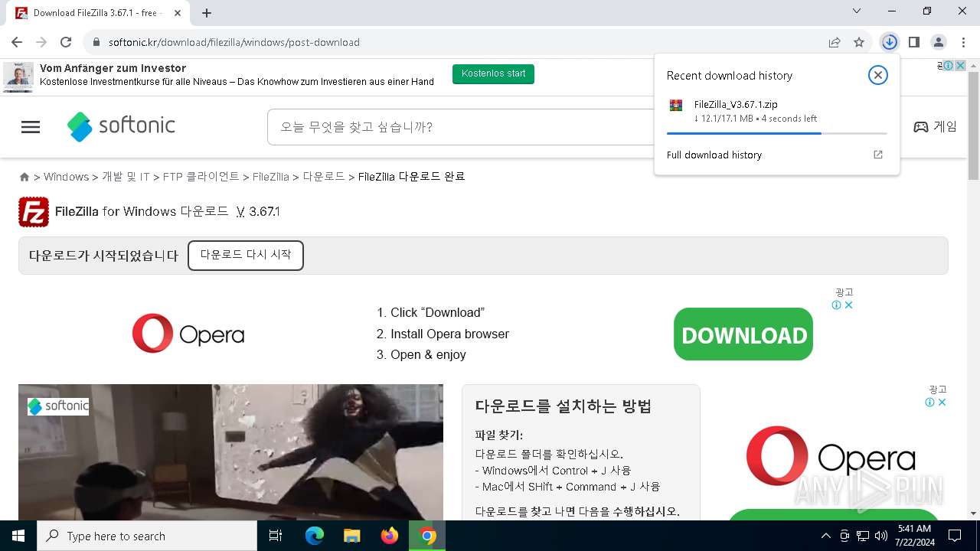Click the browser forward arrow

coord(41,42)
